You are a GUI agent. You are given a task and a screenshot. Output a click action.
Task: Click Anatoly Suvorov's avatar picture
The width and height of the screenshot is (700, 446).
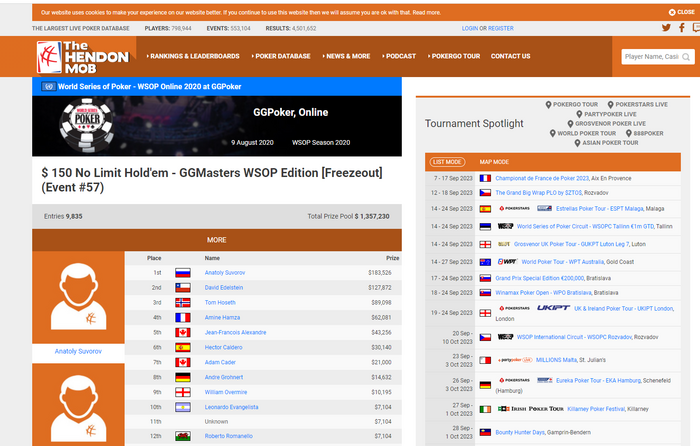click(78, 297)
